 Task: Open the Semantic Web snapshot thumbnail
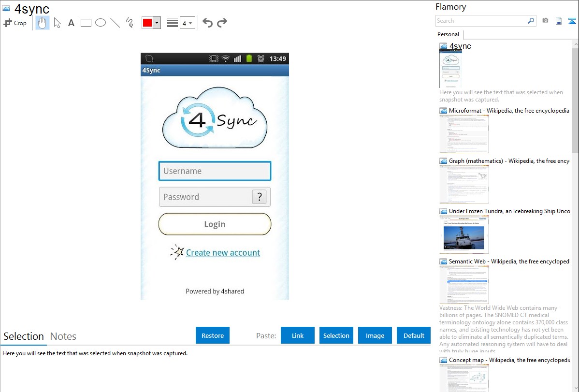pyautogui.click(x=464, y=285)
